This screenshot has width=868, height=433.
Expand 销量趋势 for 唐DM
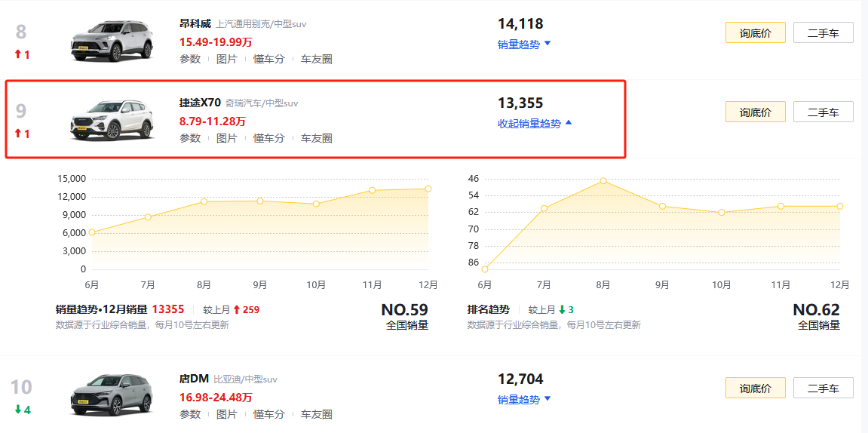pos(524,399)
